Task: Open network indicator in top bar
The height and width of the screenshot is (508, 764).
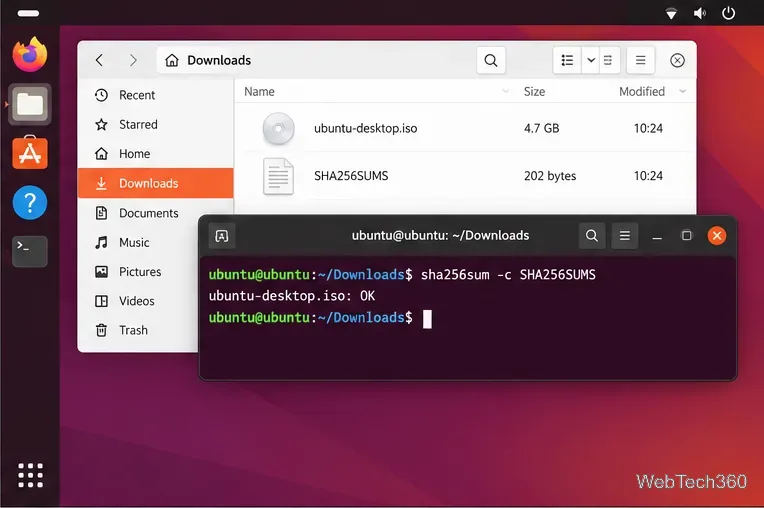Action: 671,14
